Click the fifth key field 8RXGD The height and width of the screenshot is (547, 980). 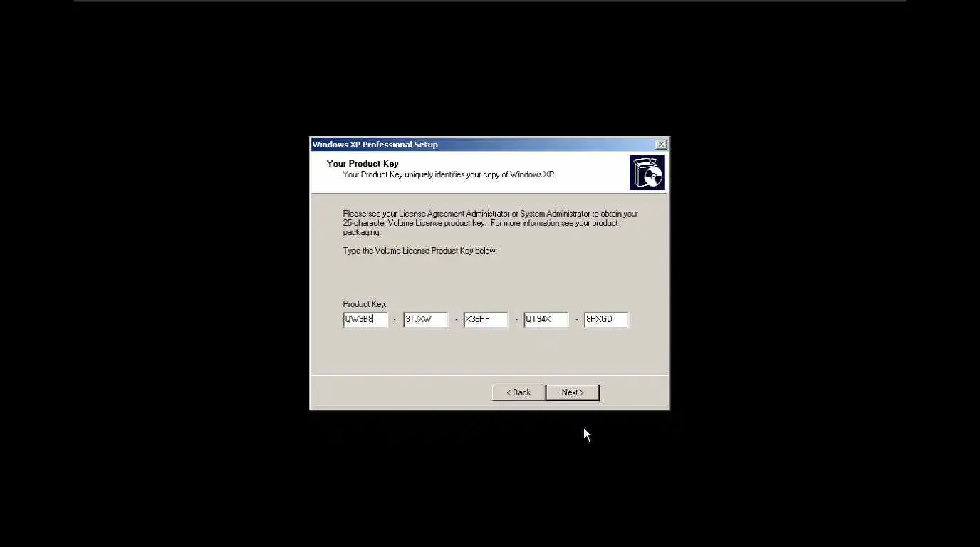pyautogui.click(x=606, y=320)
